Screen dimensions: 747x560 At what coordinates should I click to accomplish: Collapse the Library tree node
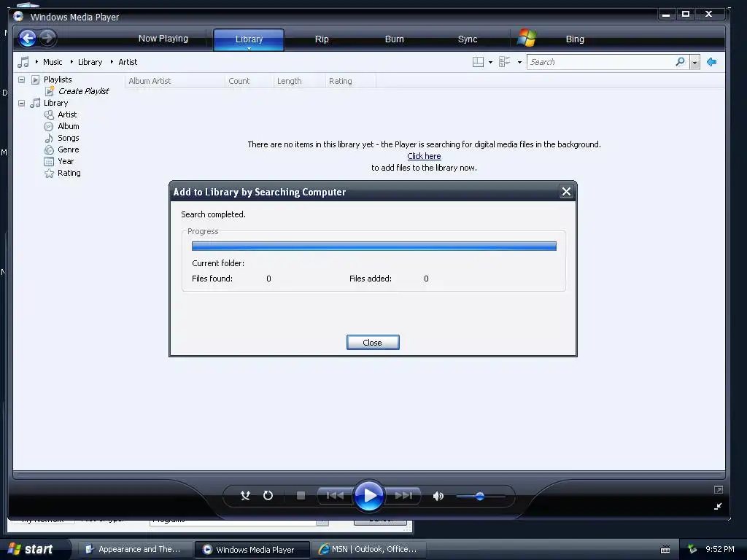[x=21, y=103]
